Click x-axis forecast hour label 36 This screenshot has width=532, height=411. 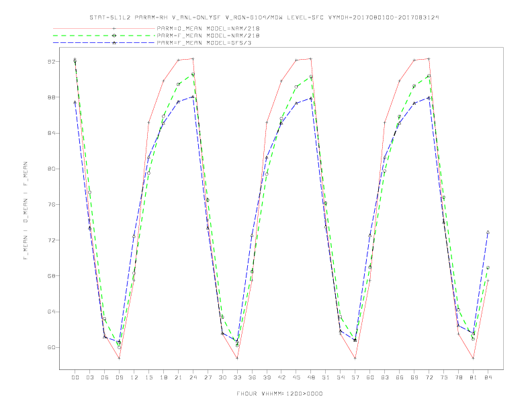[x=252, y=377]
